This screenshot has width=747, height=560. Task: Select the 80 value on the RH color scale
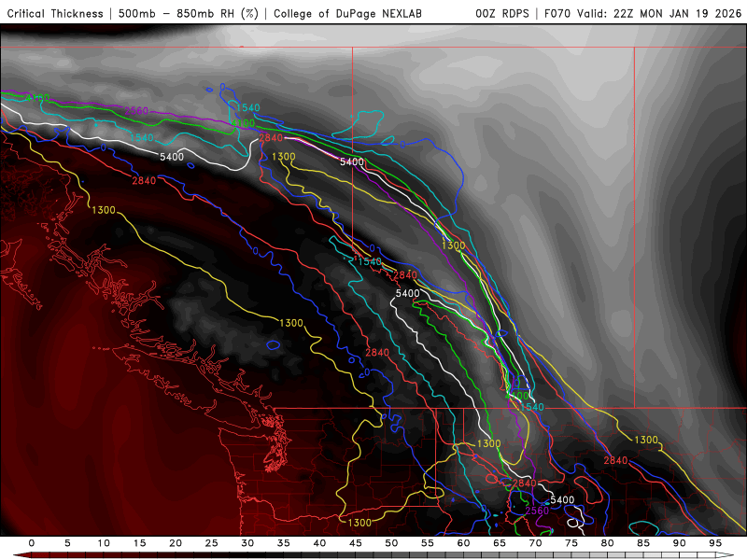pyautogui.click(x=607, y=543)
